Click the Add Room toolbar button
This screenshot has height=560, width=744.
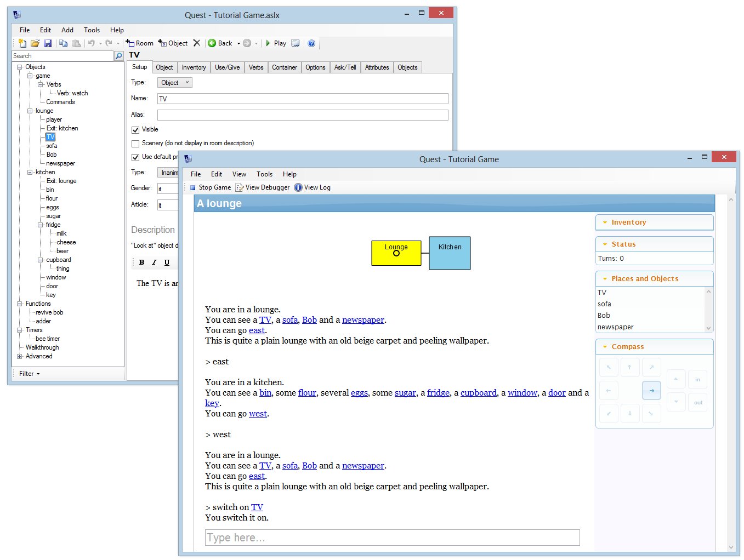click(140, 43)
